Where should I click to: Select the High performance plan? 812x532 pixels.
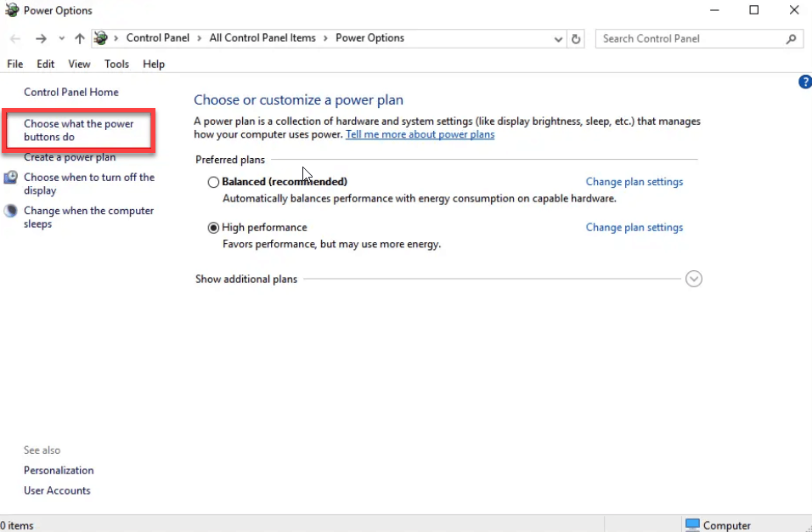coord(213,228)
